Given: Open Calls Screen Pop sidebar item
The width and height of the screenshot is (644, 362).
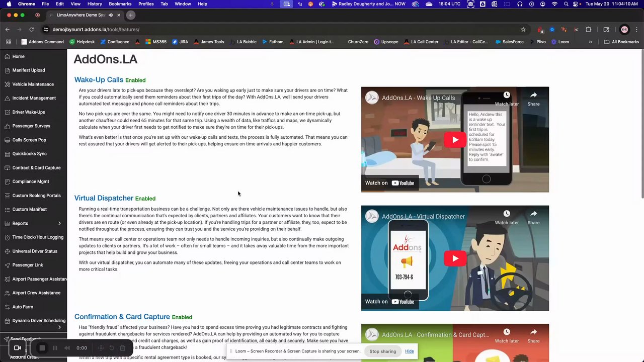Looking at the screenshot, I should [29, 140].
